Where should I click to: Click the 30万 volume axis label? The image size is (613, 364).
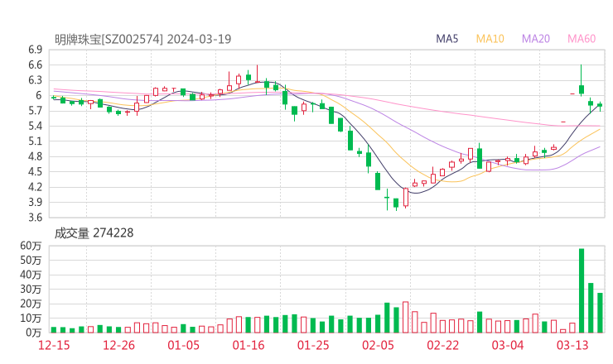pyautogui.click(x=31, y=289)
